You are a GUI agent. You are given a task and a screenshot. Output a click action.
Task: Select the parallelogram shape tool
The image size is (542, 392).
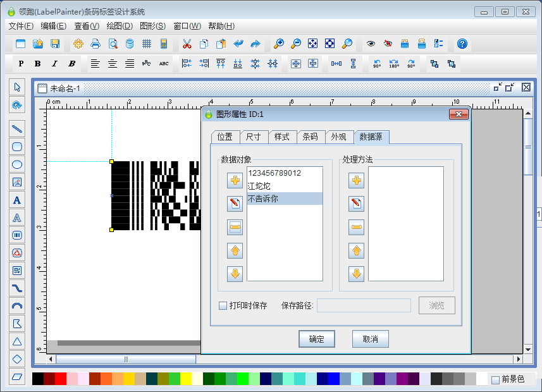pyautogui.click(x=17, y=377)
